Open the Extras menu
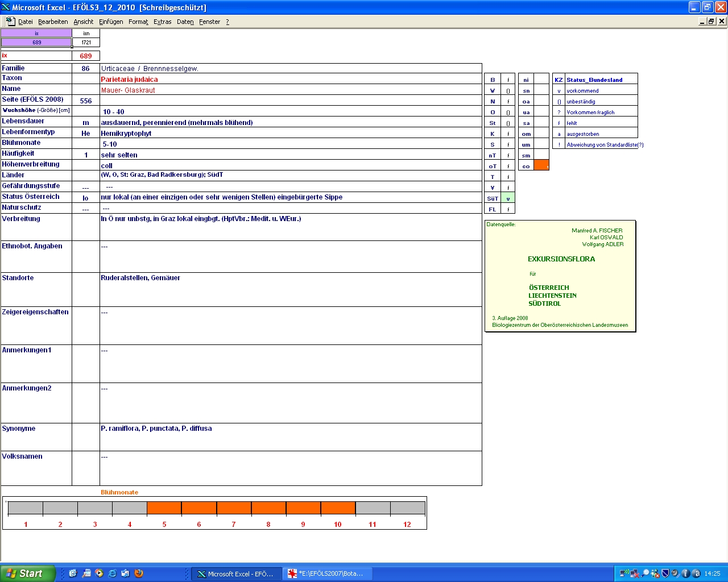 163,22
